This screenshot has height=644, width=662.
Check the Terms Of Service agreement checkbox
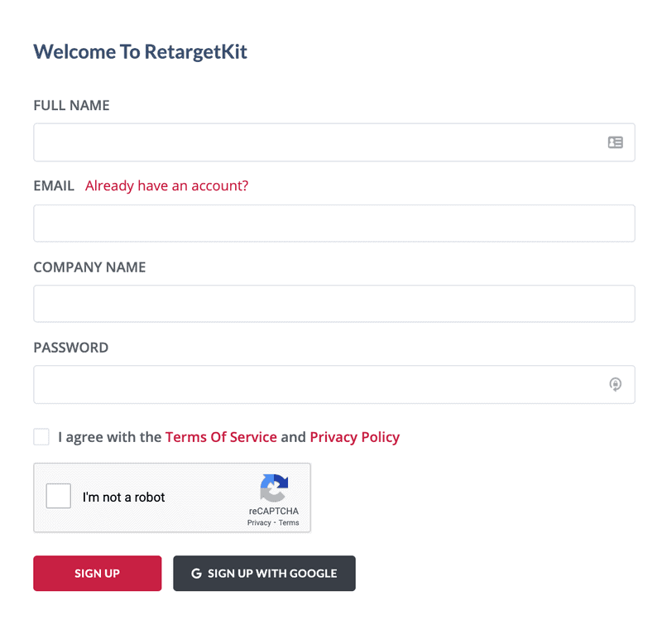pyautogui.click(x=41, y=437)
